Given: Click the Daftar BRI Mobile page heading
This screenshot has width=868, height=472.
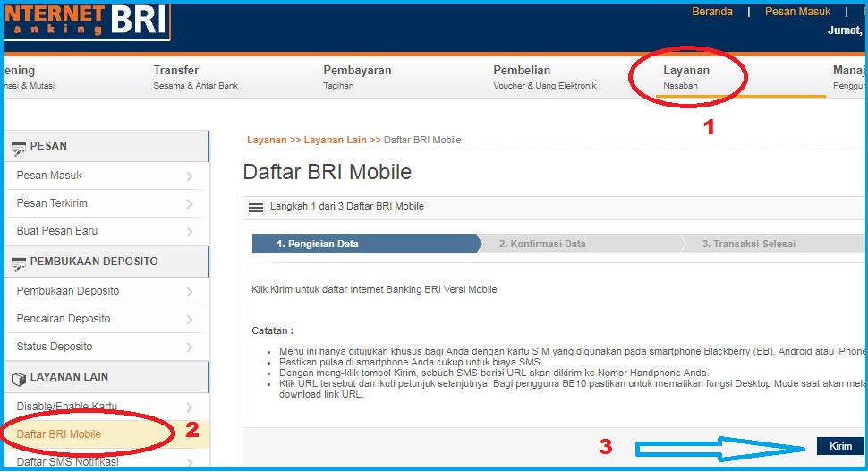Looking at the screenshot, I should 328,172.
